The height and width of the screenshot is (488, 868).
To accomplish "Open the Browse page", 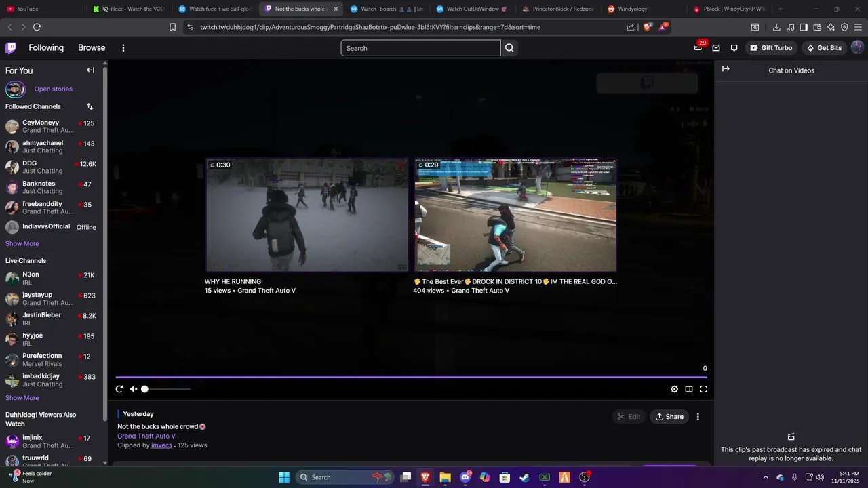I will [x=92, y=48].
